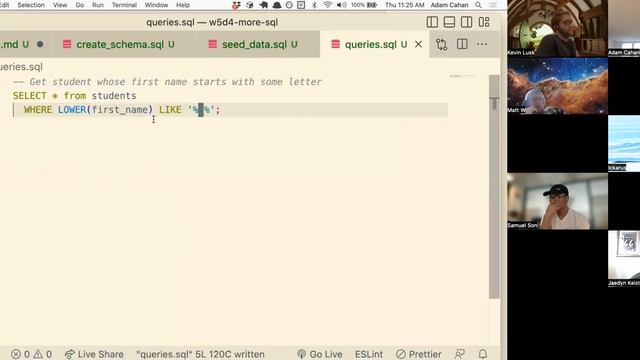Click the minimap preview in editor
This screenshot has width=640, height=360.
coord(462,76)
